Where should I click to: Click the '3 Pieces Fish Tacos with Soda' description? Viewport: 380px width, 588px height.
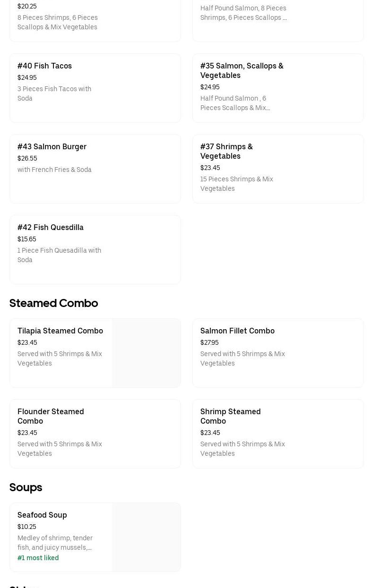tap(54, 94)
